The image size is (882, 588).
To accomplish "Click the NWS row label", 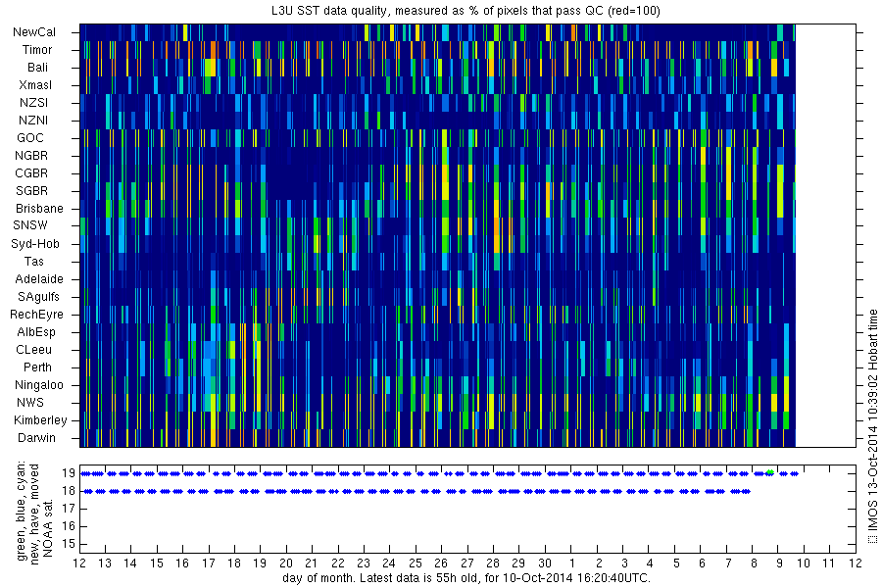I will tap(30, 403).
